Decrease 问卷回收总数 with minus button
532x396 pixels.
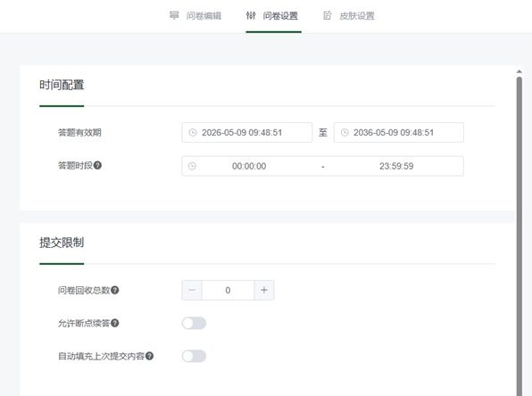click(192, 290)
